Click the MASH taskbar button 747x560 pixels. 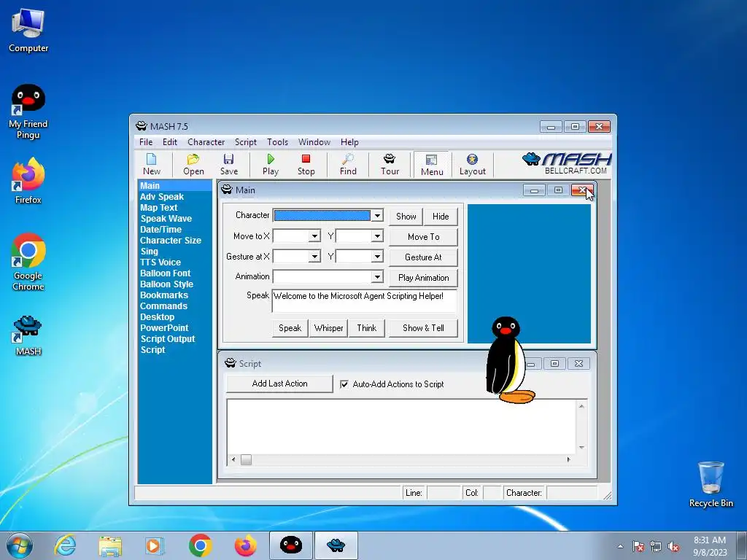[336, 545]
